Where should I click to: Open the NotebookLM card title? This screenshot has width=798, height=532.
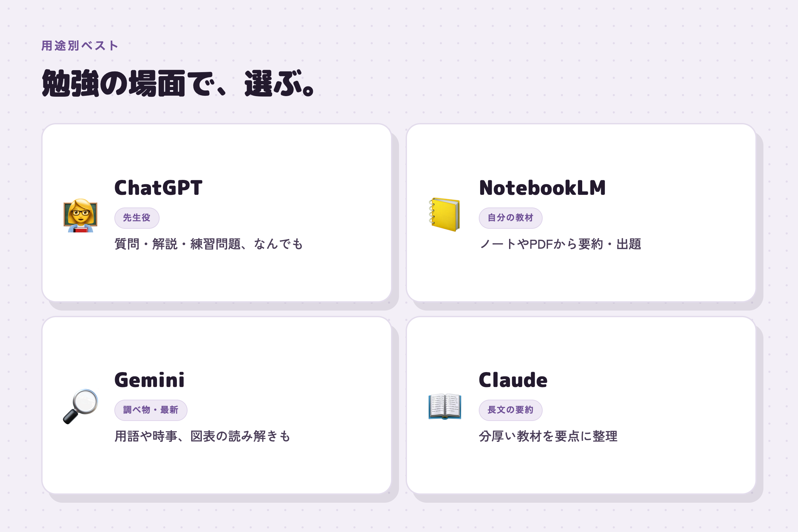(x=542, y=188)
